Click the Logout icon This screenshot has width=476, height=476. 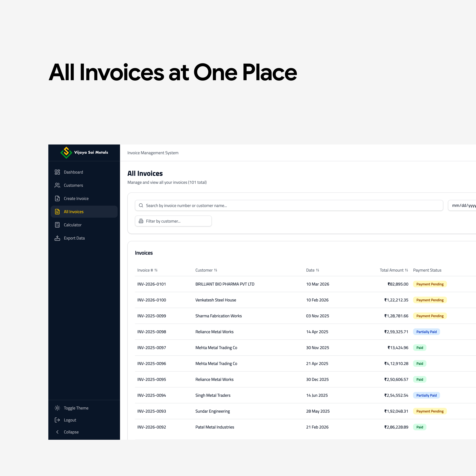point(57,420)
